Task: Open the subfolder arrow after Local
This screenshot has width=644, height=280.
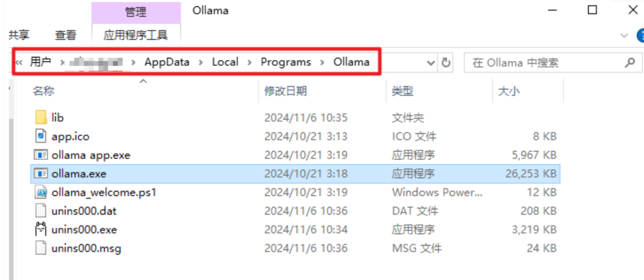Action: (249, 63)
